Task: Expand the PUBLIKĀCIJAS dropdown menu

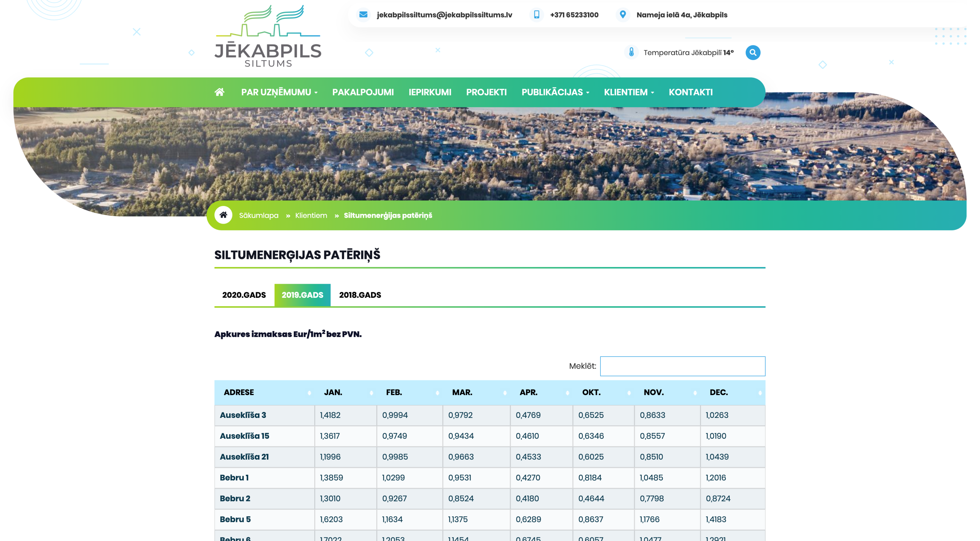Action: point(555,92)
